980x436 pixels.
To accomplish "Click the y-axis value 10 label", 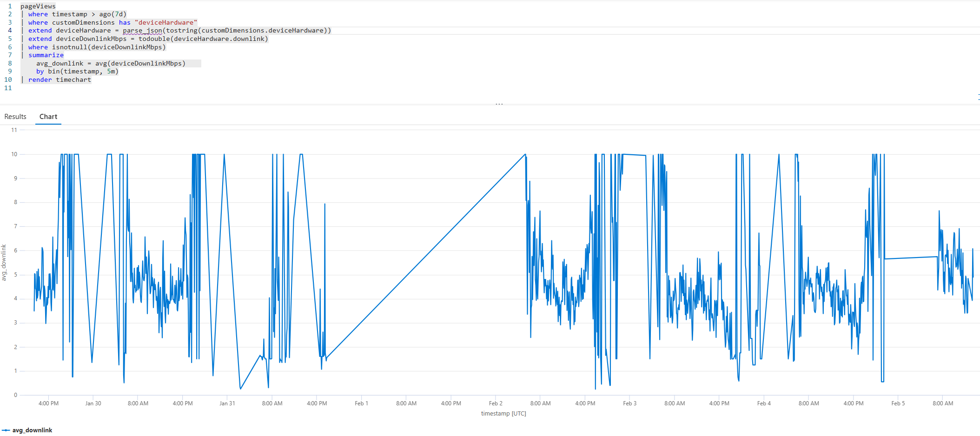I will click(x=14, y=154).
